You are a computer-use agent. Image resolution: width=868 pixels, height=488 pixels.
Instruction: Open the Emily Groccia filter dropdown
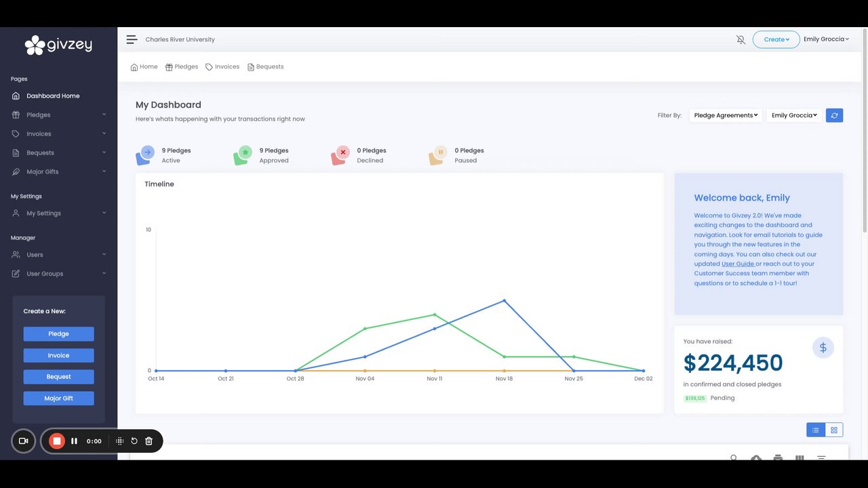[794, 115]
